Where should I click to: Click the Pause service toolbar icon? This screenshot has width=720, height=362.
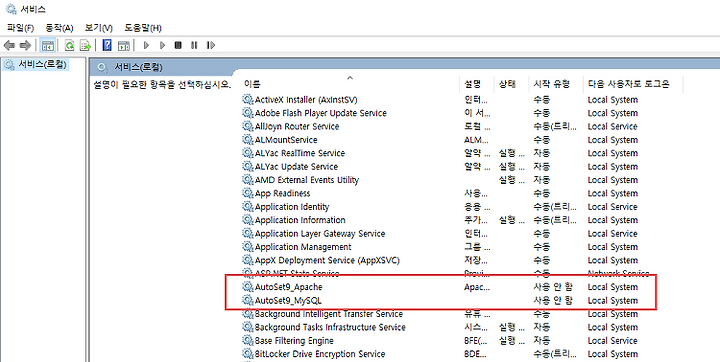coord(194,45)
